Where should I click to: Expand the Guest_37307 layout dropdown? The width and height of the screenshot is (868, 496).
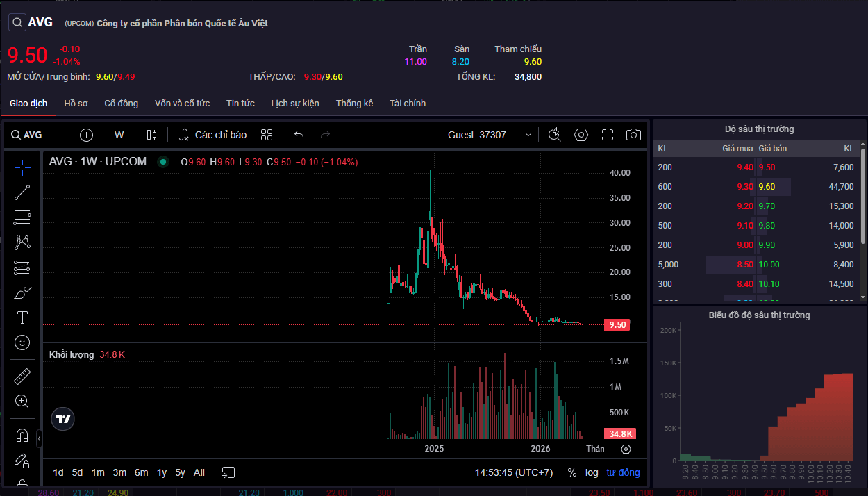tap(491, 135)
